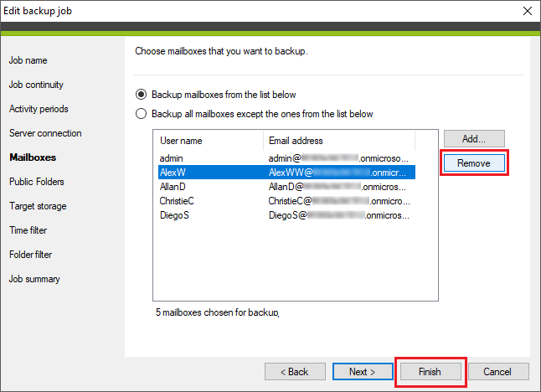Go to Target storage step
This screenshot has height=392, width=541.
[x=38, y=206]
